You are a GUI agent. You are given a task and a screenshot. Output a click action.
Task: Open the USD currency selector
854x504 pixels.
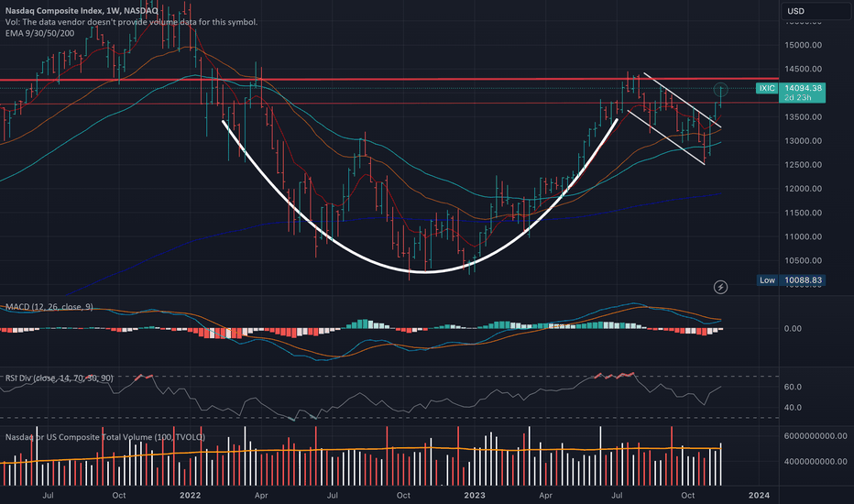[x=816, y=11]
